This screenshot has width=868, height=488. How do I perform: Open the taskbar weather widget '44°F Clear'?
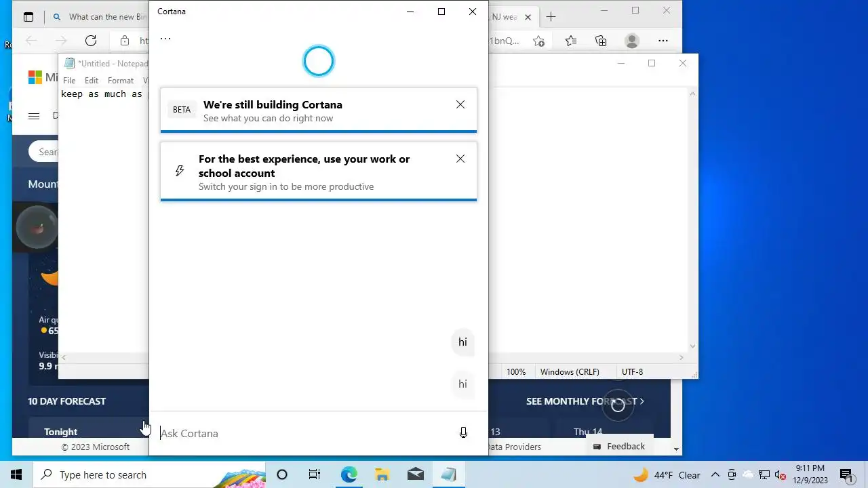coord(667,475)
